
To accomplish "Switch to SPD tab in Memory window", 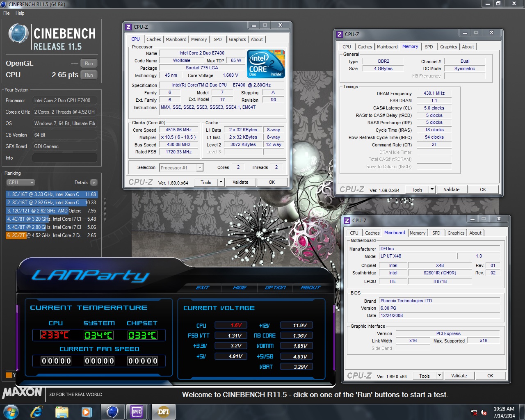I will (429, 47).
